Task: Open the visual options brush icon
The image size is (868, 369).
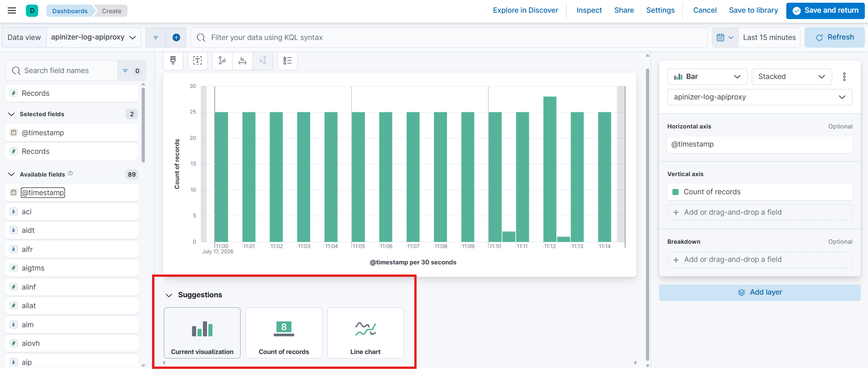Action: pos(173,60)
